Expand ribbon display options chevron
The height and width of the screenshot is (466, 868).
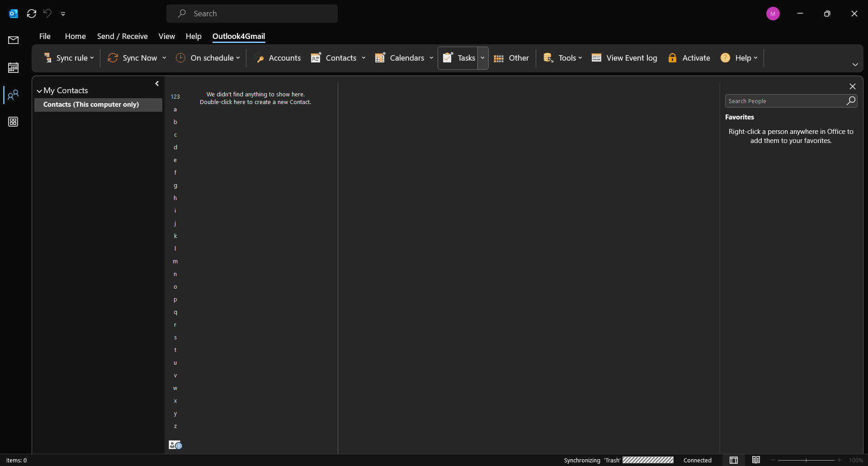tap(855, 65)
